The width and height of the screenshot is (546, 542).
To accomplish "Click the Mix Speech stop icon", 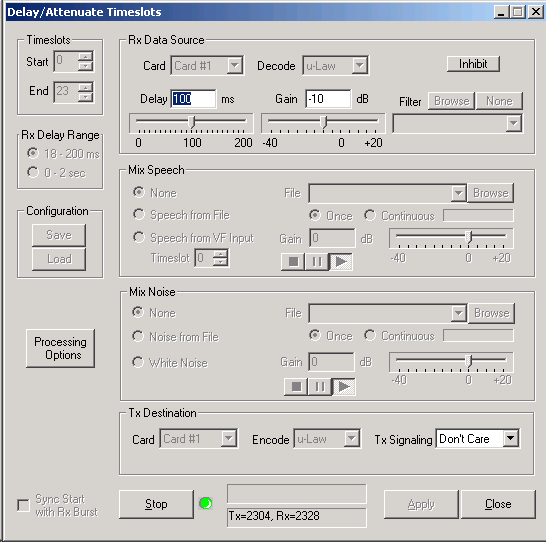I will pyautogui.click(x=293, y=261).
